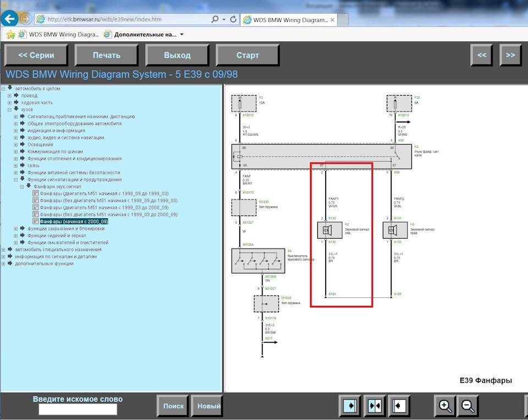
Task: Open Фанфары (двигатель M51 начиная с 1999_03 до 2000_09)
Action: click(104, 208)
